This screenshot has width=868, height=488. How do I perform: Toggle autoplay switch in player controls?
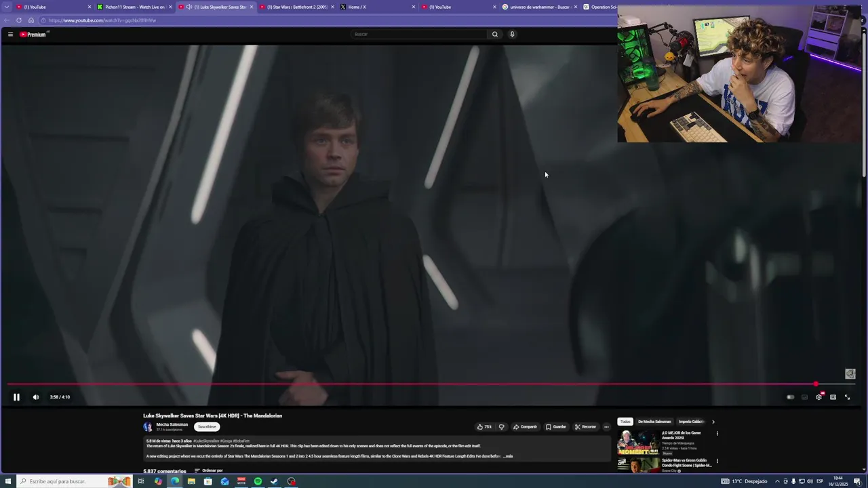[x=790, y=397]
